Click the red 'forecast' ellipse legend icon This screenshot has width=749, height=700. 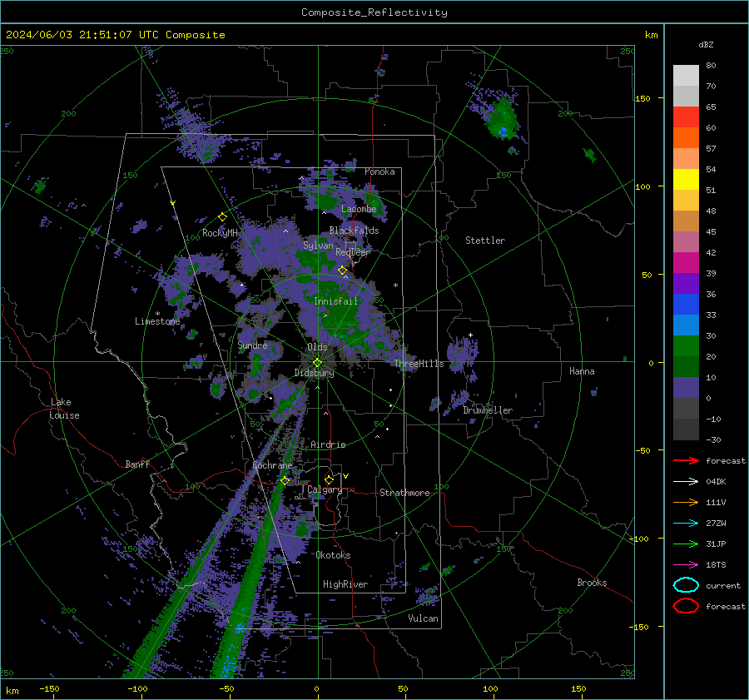pyautogui.click(x=686, y=606)
